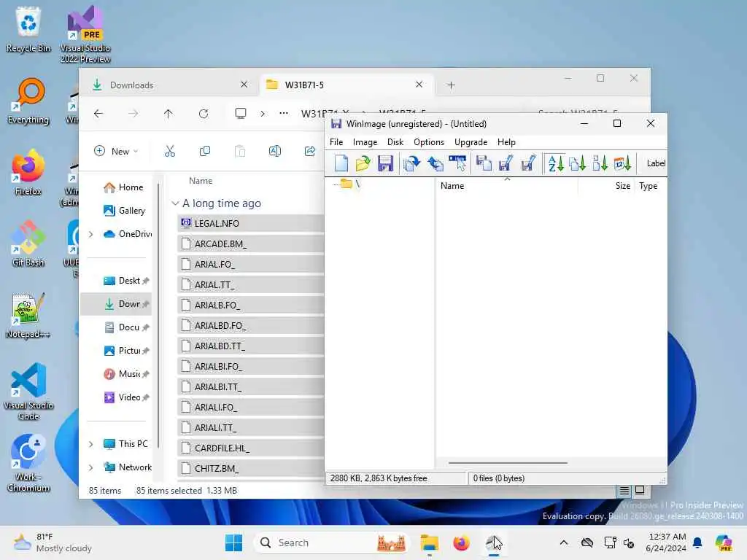Sort files by name (A-Z icon)
Screen dimensions: 747x560
click(x=555, y=163)
